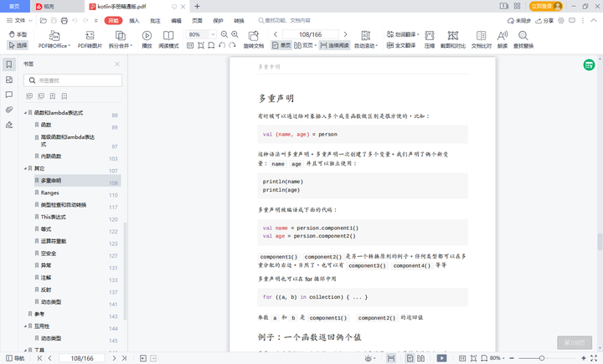Expand the PDF转Office dropdown arrow
This screenshot has width=603, height=364.
(70, 46)
